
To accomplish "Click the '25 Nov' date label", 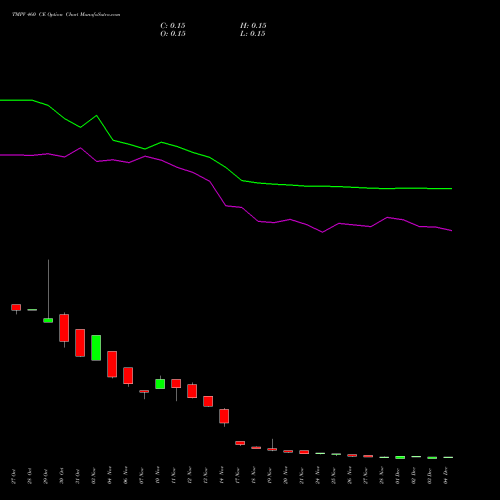I will (334, 476).
